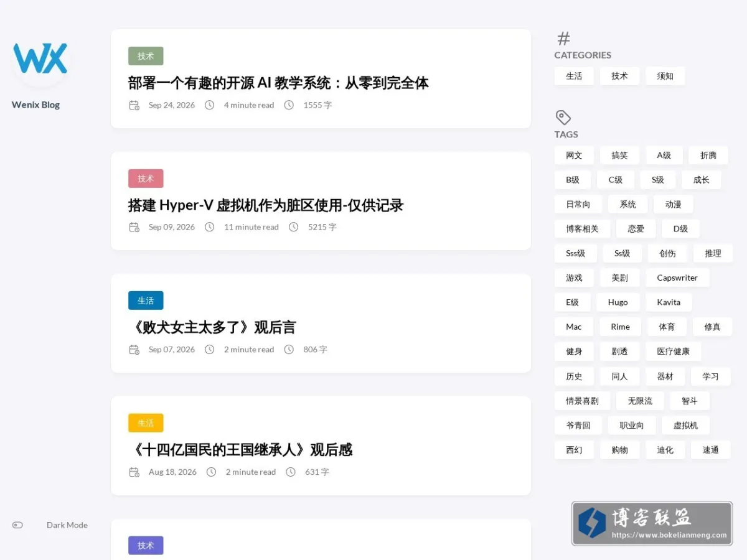Open the 成长 tag

click(x=702, y=180)
